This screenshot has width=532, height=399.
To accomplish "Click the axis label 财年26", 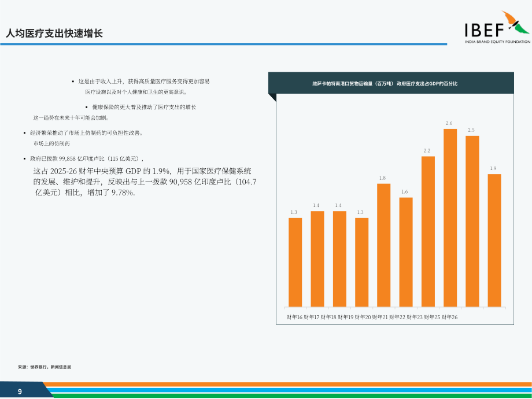I will 449,317.
